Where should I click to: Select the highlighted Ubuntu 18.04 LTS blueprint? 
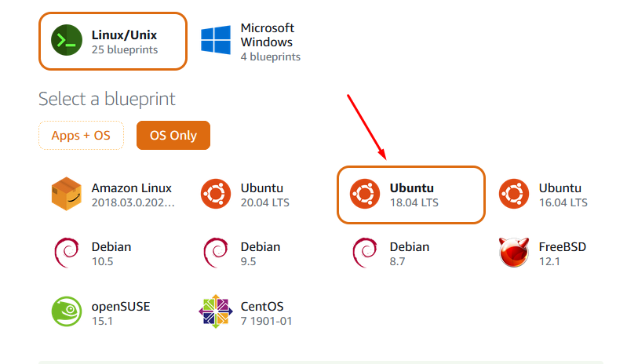(x=411, y=195)
